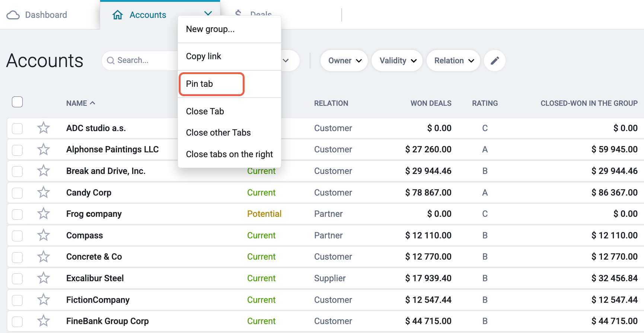Toggle the select-all accounts checkbox

(x=17, y=102)
